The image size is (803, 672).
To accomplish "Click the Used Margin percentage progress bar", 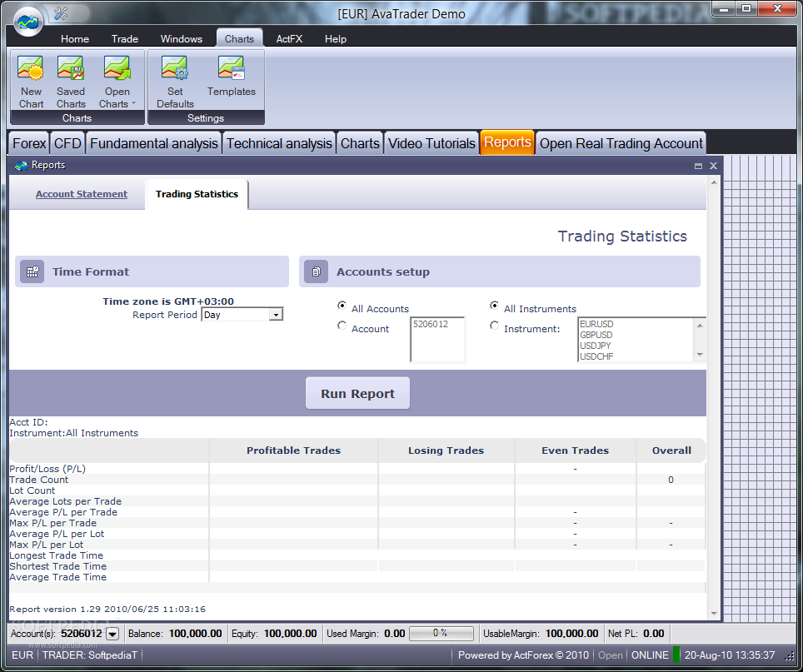I will point(441,634).
